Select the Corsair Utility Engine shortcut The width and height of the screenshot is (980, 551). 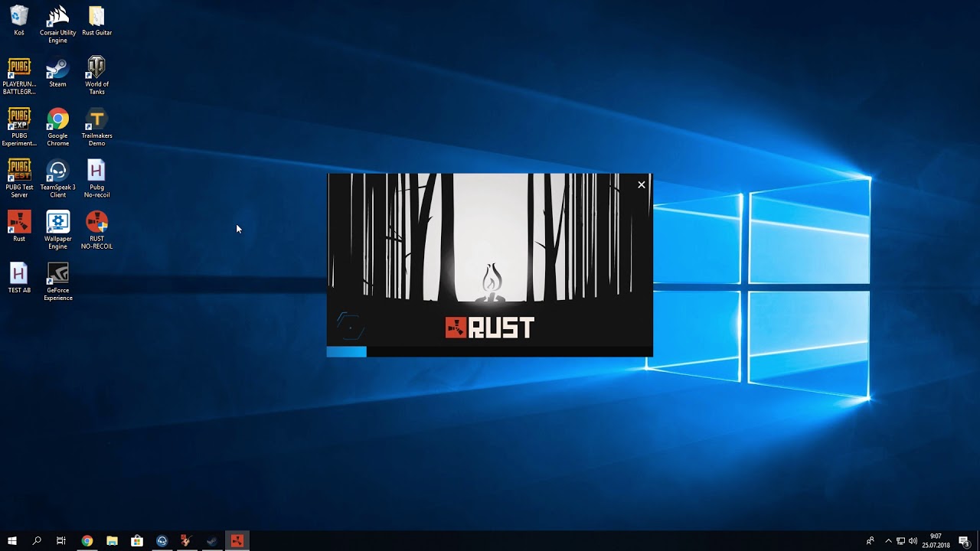tap(57, 24)
